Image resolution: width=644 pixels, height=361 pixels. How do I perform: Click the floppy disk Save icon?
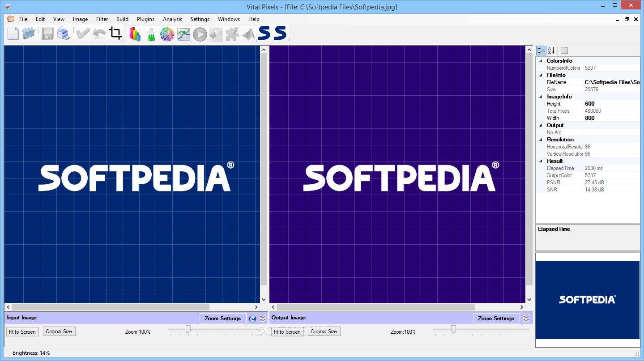(x=47, y=34)
